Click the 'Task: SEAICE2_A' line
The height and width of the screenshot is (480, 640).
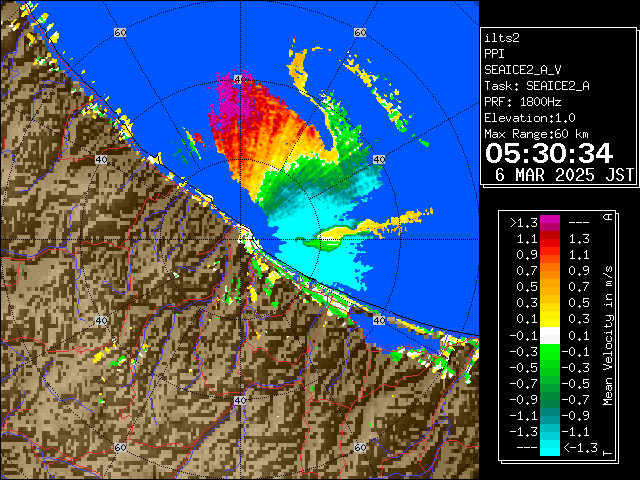pos(537,86)
